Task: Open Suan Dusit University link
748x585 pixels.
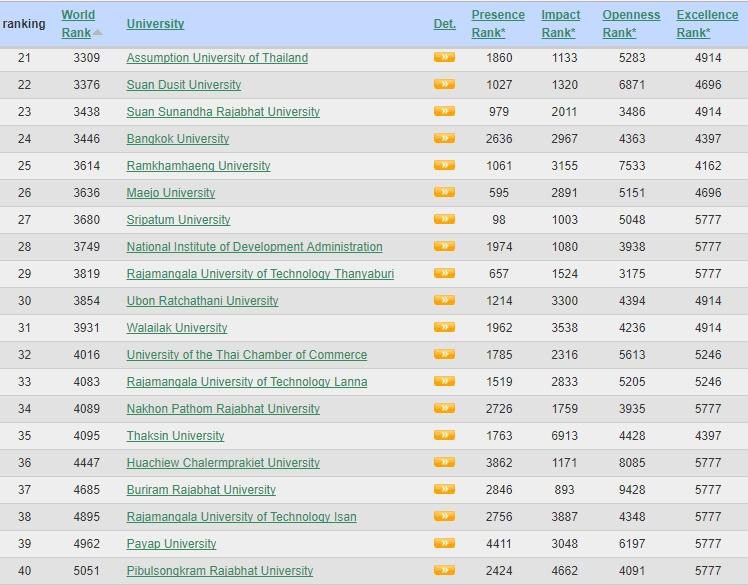Action: [x=184, y=85]
